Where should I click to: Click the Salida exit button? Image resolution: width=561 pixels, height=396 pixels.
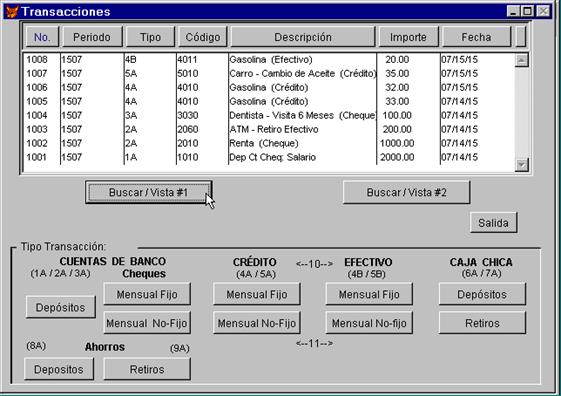493,223
